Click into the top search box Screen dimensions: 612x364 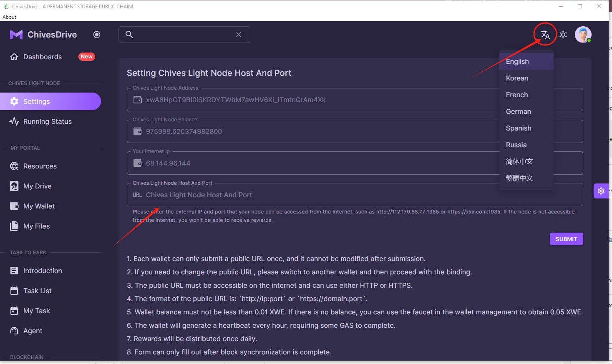(x=184, y=35)
